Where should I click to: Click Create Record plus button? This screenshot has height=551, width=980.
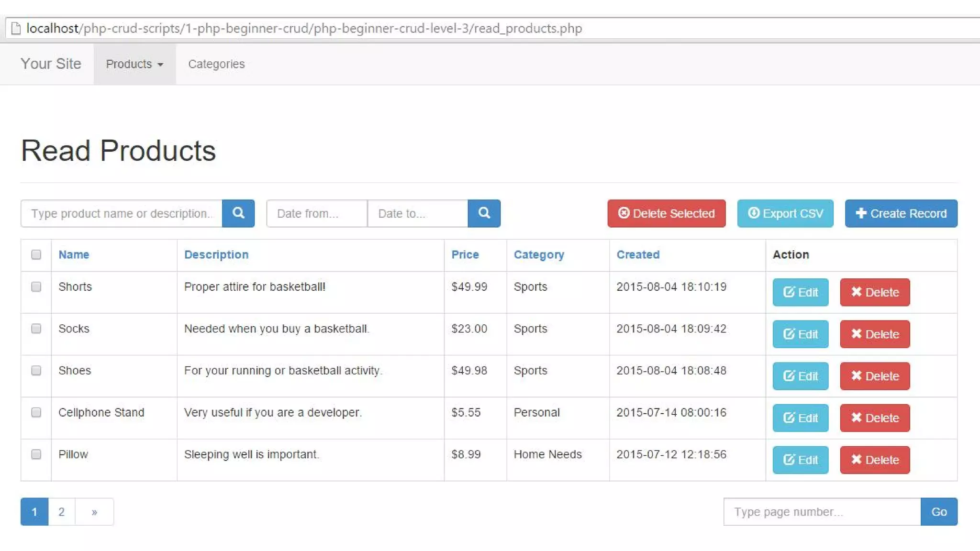point(901,213)
